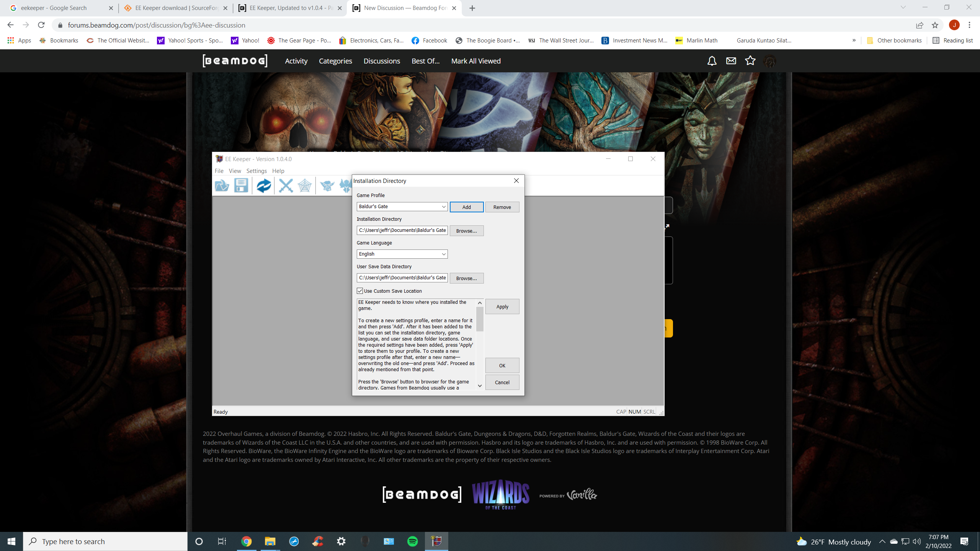
Task: Open Chrome profile J avatar
Action: 954,25
